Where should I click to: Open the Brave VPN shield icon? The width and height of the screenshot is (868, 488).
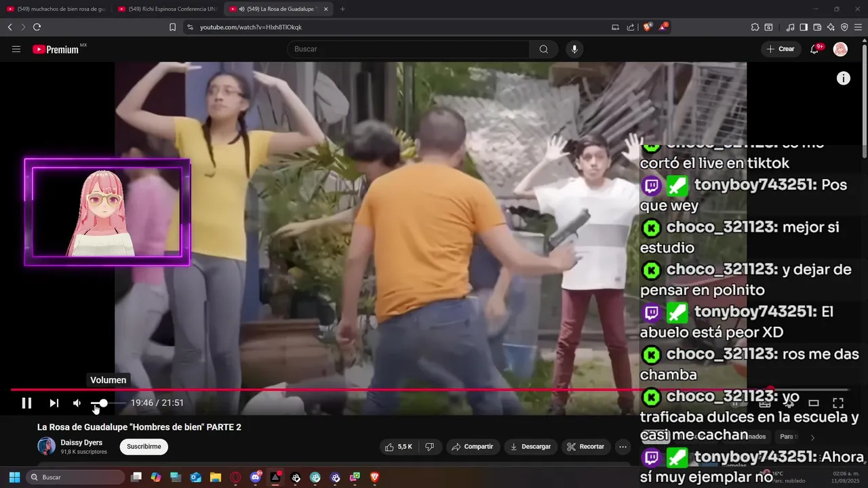(x=844, y=27)
